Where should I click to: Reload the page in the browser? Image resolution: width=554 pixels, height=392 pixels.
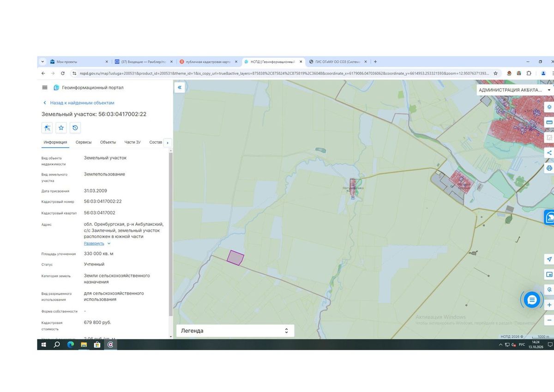click(x=63, y=73)
